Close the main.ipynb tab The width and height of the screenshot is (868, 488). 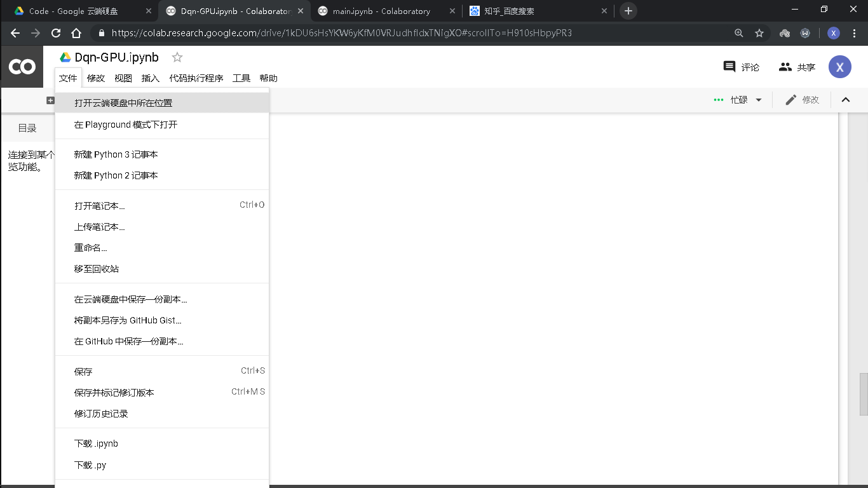(452, 11)
